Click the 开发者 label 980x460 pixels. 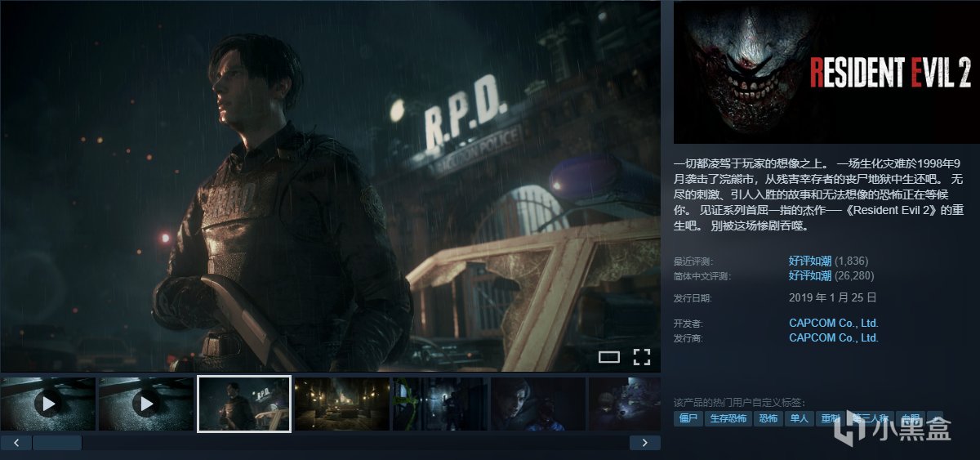click(688, 324)
